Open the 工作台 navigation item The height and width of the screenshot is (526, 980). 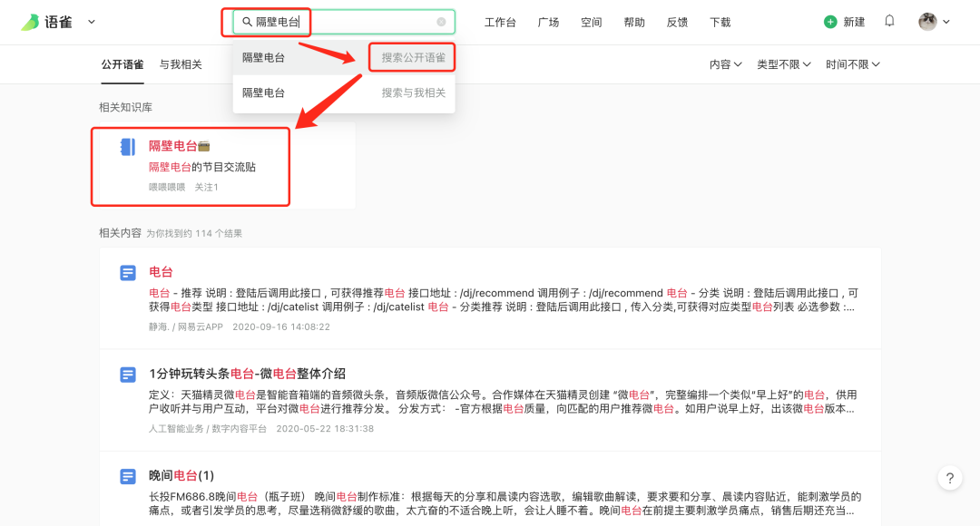pos(500,23)
